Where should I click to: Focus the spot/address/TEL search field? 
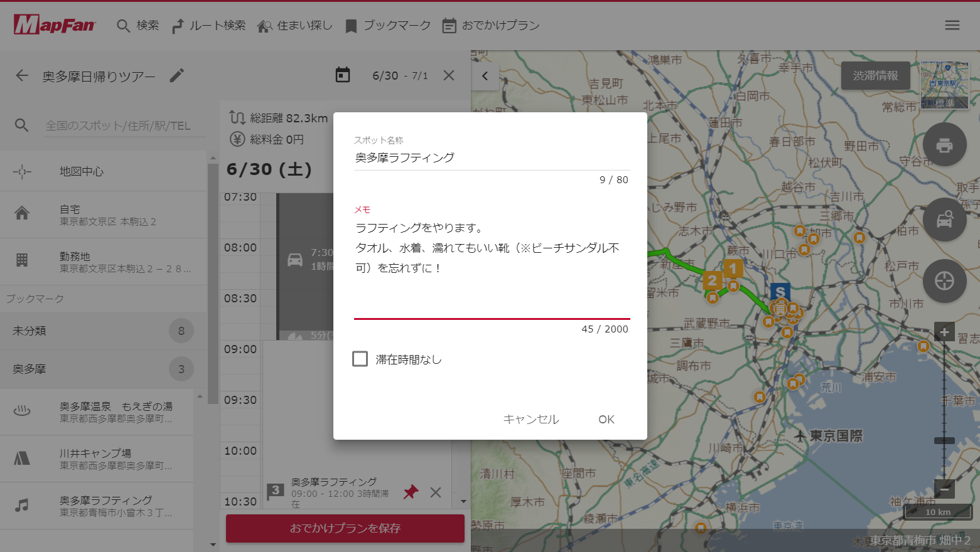click(125, 125)
